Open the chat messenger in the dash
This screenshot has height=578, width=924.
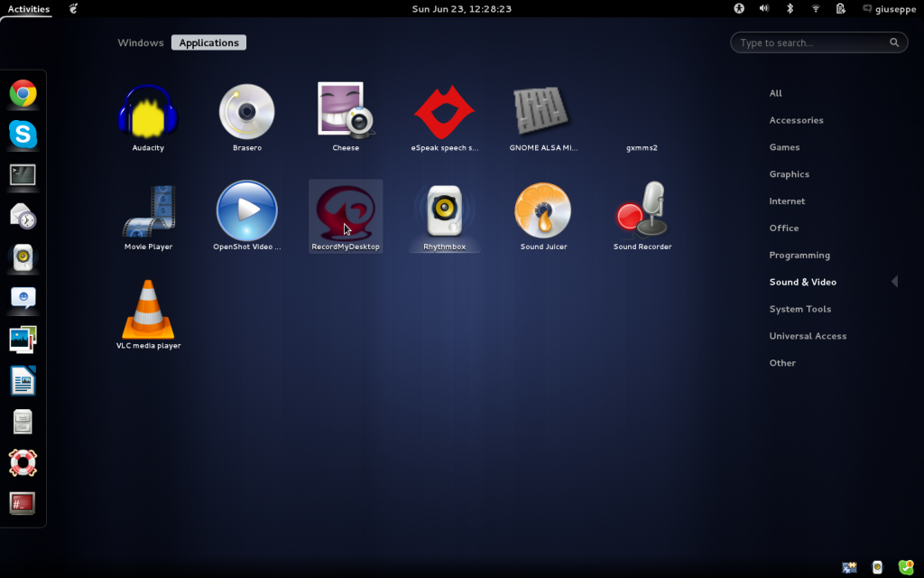[x=23, y=298]
